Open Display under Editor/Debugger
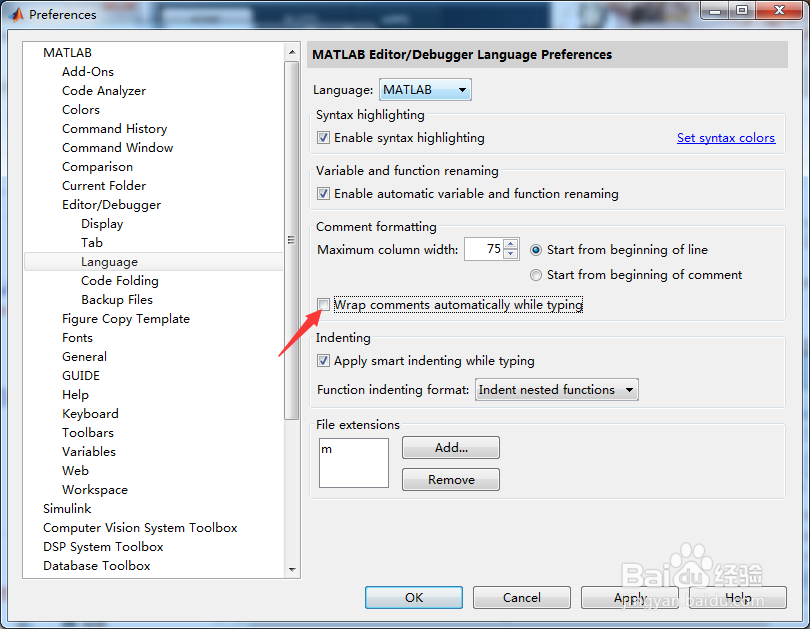Image resolution: width=810 pixels, height=629 pixels. [x=102, y=224]
